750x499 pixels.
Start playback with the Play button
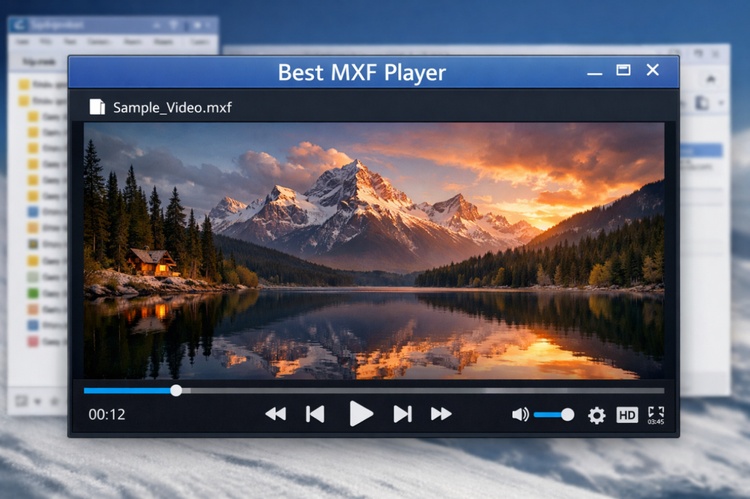tap(361, 414)
